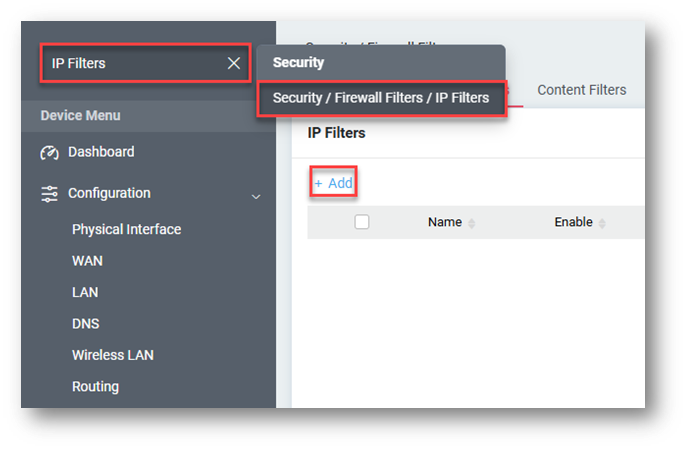
Task: Click the Name column sort arrows
Action: click(472, 223)
